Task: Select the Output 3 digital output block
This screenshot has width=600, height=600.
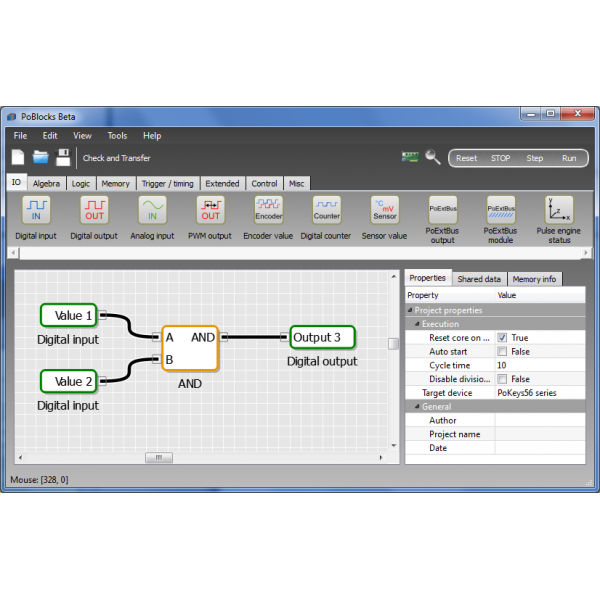Action: 323,337
